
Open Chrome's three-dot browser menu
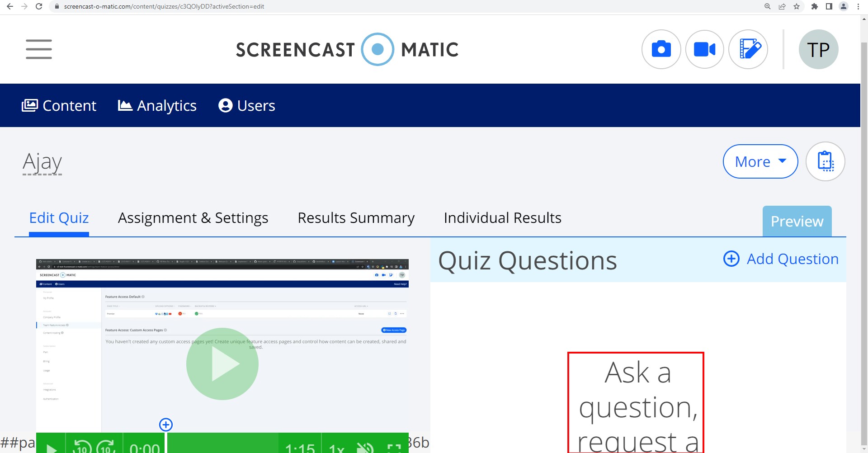858,6
